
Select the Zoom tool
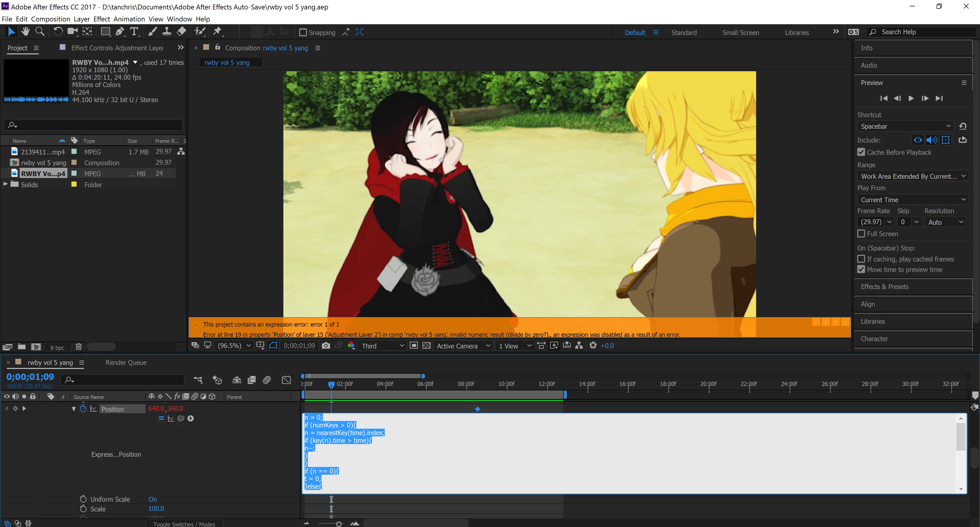[40, 32]
